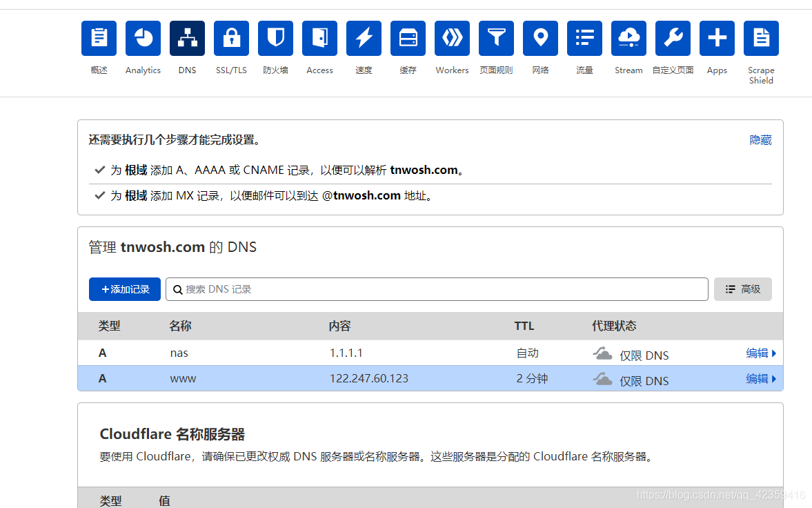812x508 pixels.
Task: Click the 隐藏 link
Action: pos(761,140)
